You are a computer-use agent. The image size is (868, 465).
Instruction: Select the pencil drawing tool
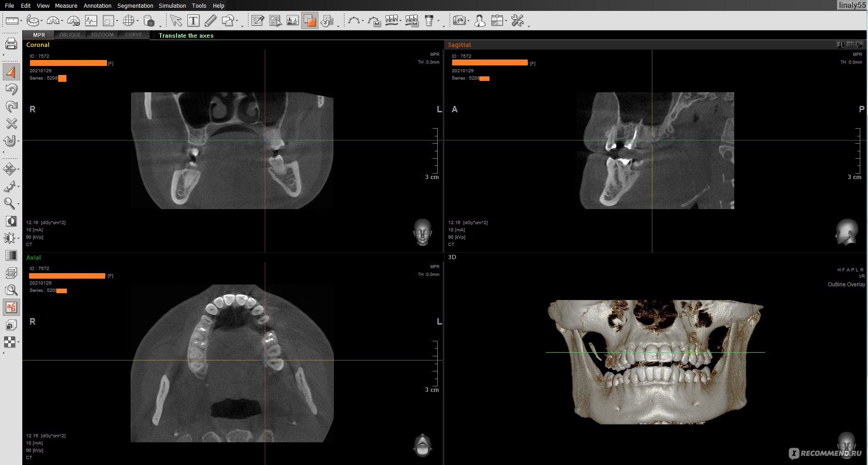(x=210, y=20)
